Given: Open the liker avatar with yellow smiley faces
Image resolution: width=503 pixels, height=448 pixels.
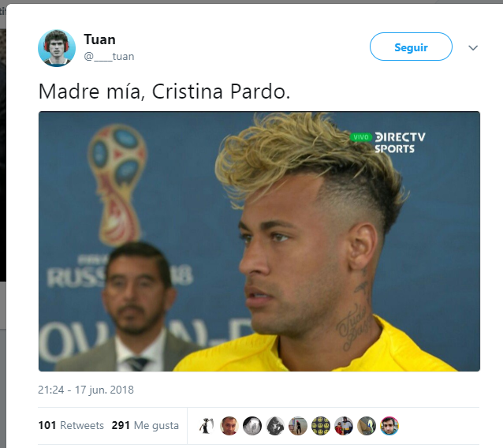Looking at the screenshot, I should (x=321, y=426).
